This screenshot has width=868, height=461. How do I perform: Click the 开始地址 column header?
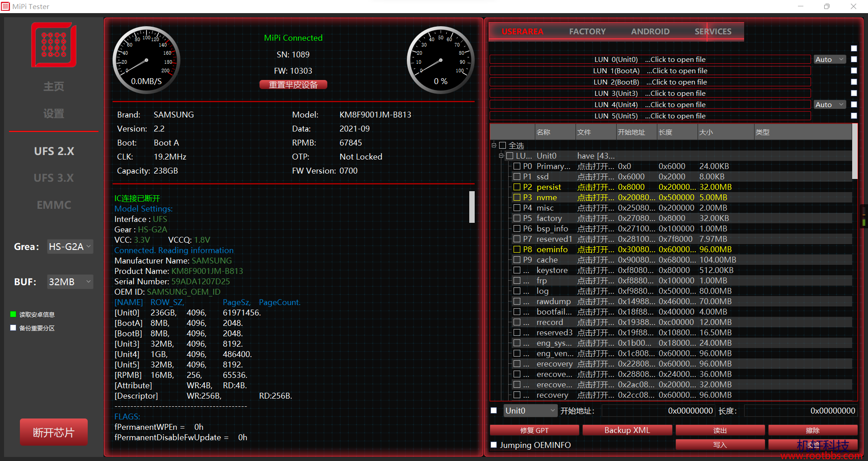click(x=637, y=132)
